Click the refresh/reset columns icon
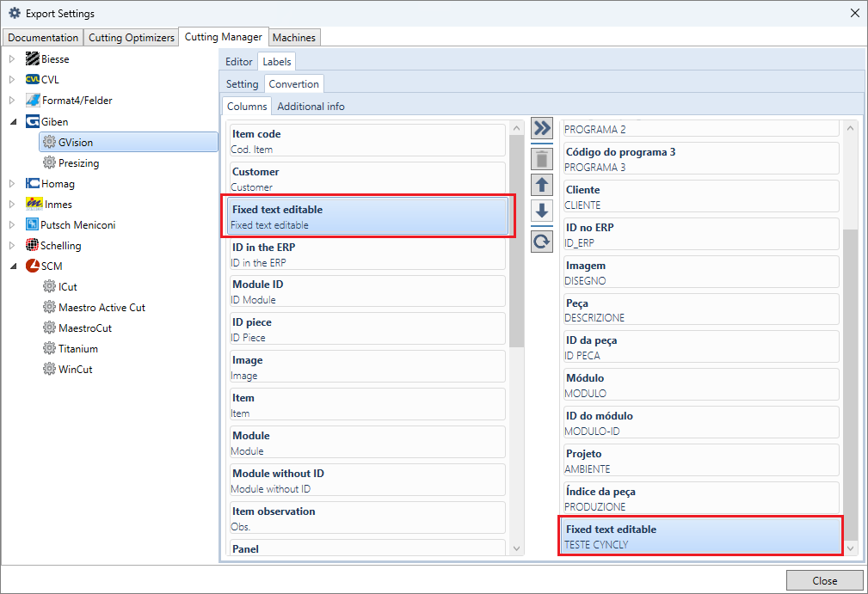Screen dimensions: 868x594 (x=542, y=242)
